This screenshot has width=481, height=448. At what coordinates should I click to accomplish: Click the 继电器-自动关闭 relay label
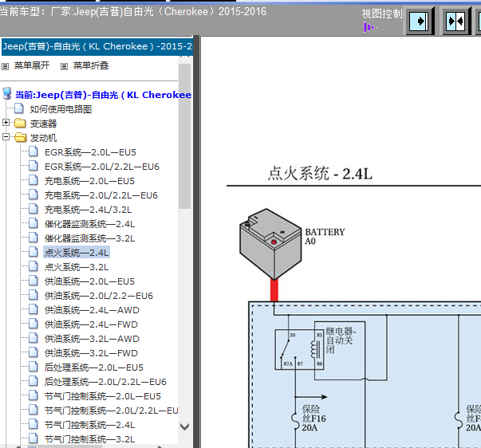pyautogui.click(x=341, y=340)
